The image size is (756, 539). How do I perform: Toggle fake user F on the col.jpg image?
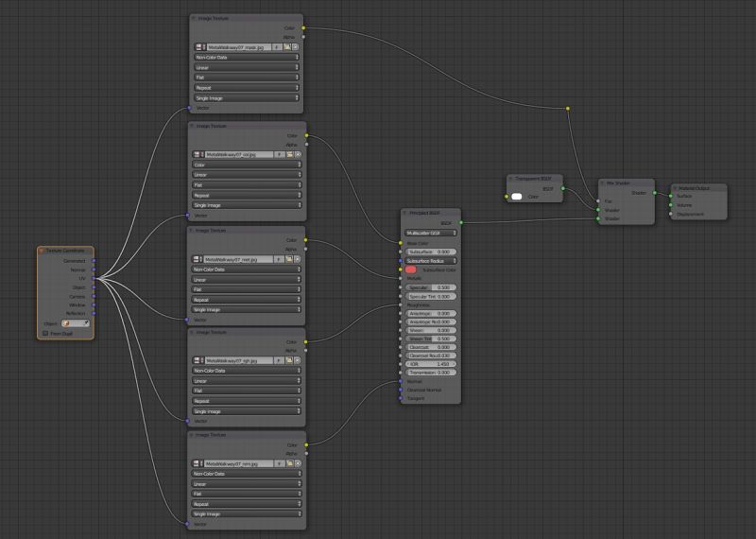(x=280, y=154)
